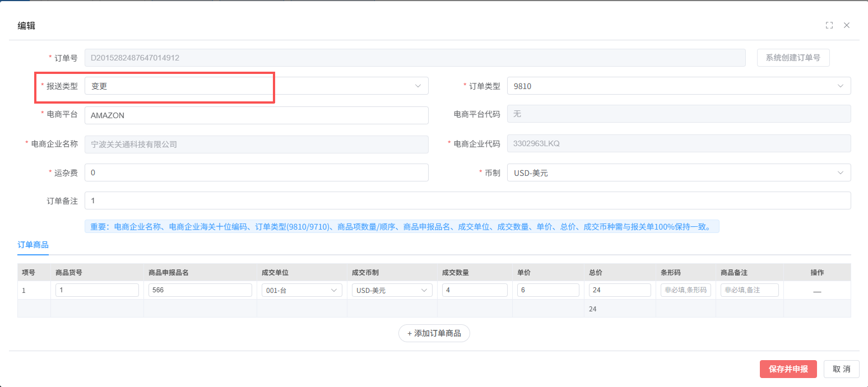This screenshot has width=868, height=387.
Task: Click the 添加订单商品 button
Action: [x=434, y=333]
